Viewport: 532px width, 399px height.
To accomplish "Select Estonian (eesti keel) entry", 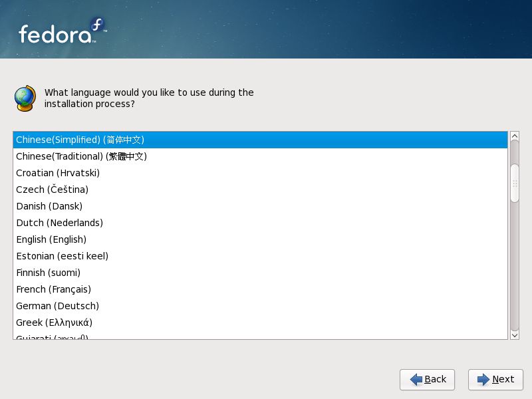I will click(260, 256).
